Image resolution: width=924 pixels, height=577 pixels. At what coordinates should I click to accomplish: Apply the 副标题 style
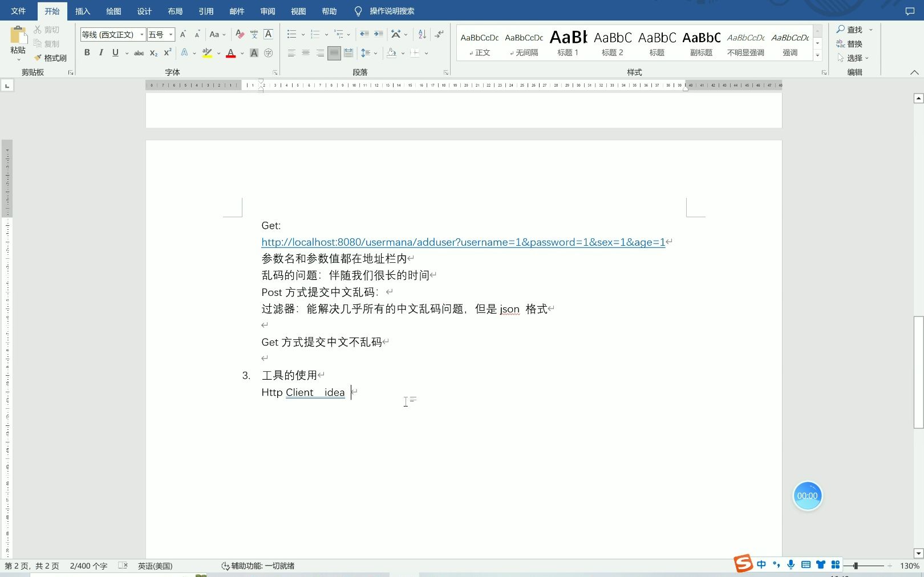(x=701, y=43)
